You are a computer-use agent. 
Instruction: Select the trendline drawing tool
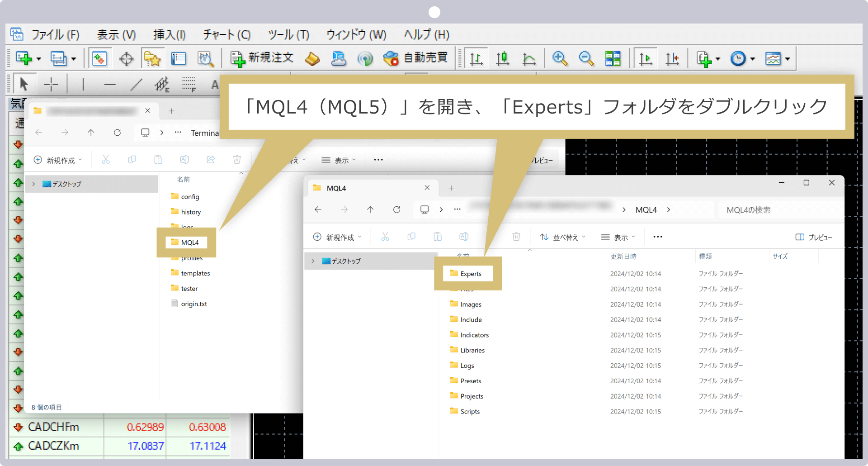(x=136, y=84)
